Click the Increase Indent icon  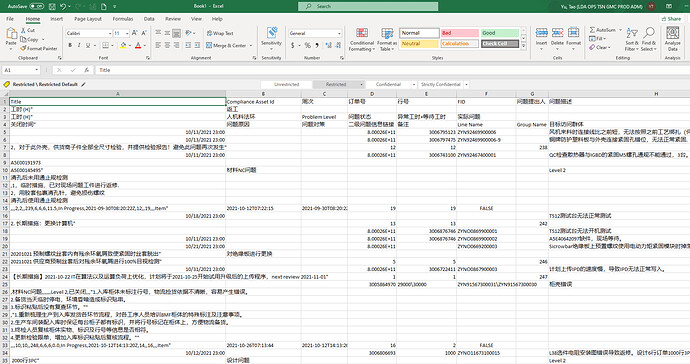[x=197, y=45]
